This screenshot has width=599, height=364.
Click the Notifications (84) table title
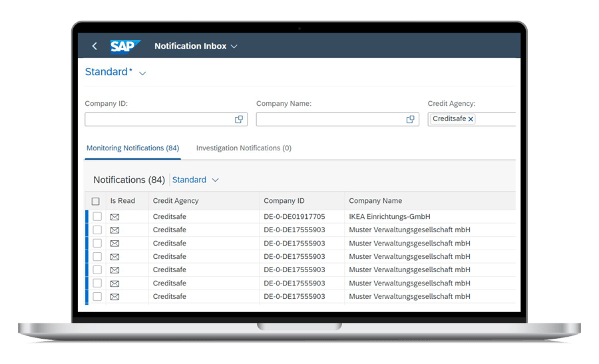pyautogui.click(x=129, y=180)
